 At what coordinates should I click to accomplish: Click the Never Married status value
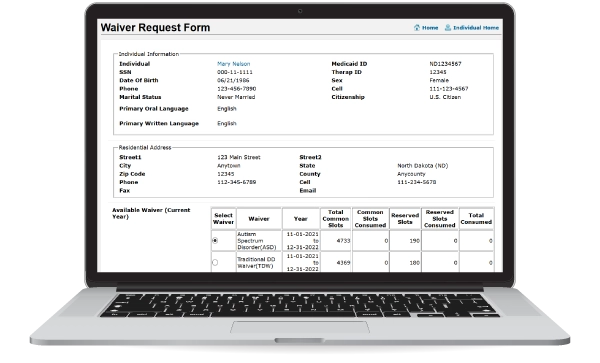(x=236, y=97)
